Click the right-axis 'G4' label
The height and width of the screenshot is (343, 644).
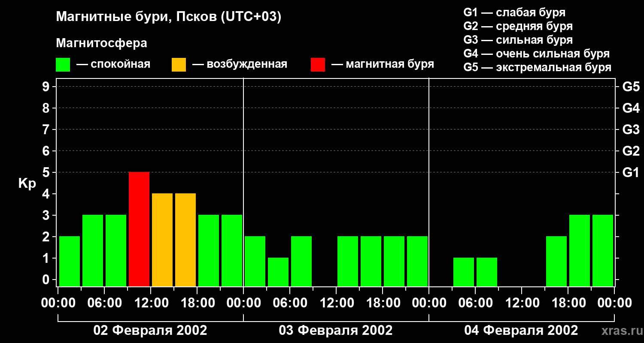(x=631, y=108)
